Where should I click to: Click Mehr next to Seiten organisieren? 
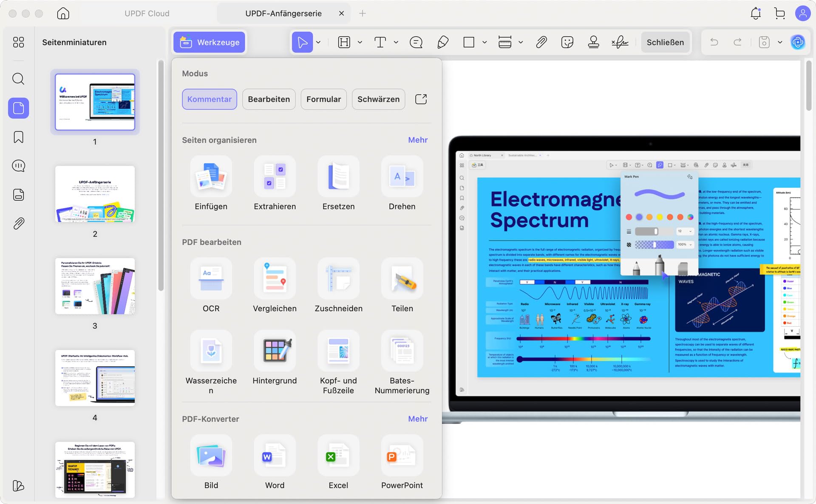418,140
